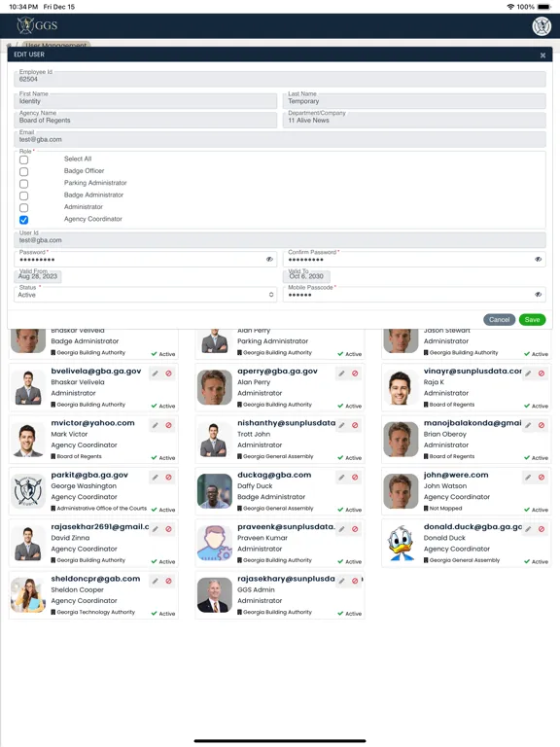Disable user duckag@gba.com

click(x=355, y=477)
